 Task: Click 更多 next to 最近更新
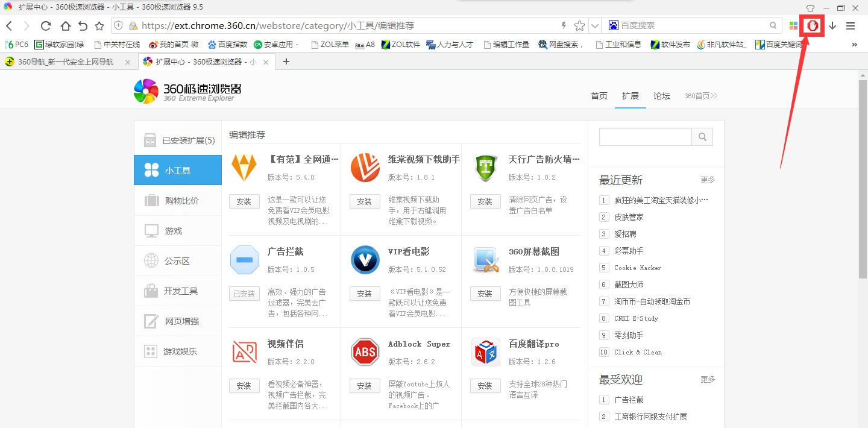coord(708,180)
